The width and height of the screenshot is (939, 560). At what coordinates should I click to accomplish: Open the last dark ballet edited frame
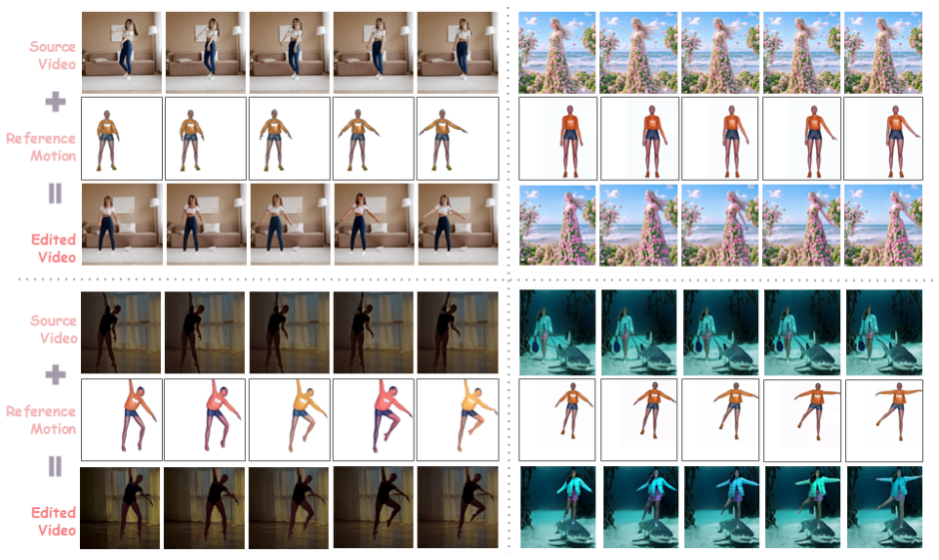click(458, 507)
